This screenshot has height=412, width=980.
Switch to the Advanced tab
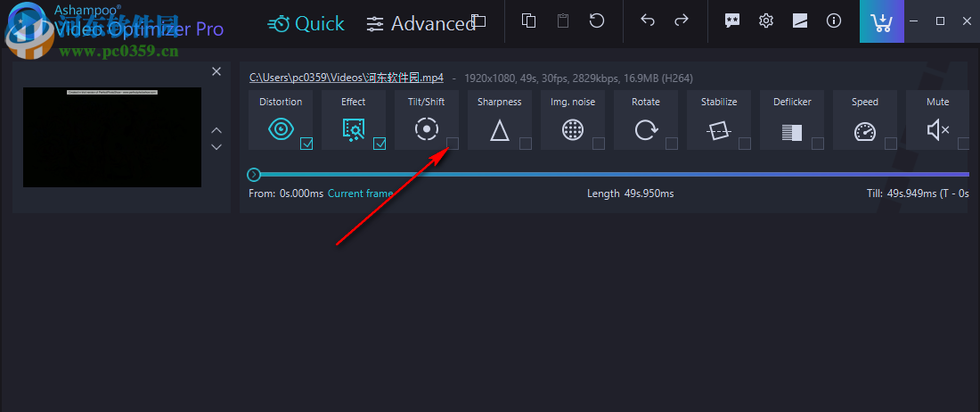pos(421,24)
